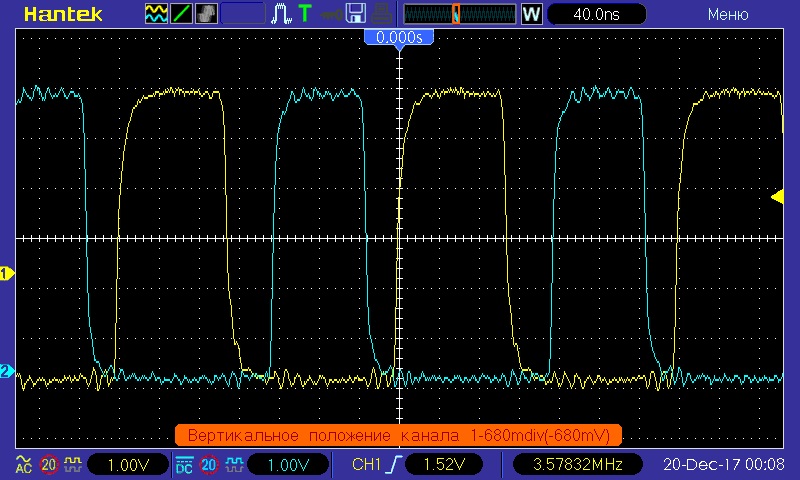Click the floppy disk save icon
Screen dimensions: 800x480
pos(356,14)
